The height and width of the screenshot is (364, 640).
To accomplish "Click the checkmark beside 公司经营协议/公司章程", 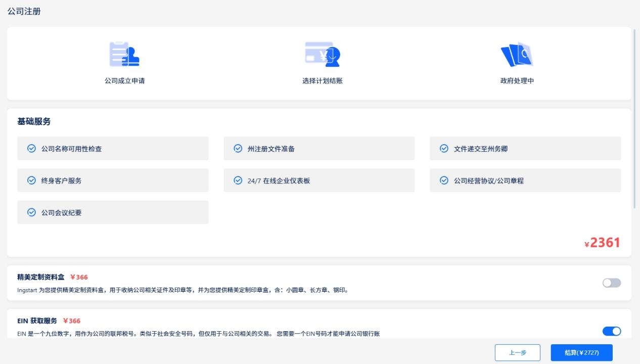I will click(x=444, y=180).
